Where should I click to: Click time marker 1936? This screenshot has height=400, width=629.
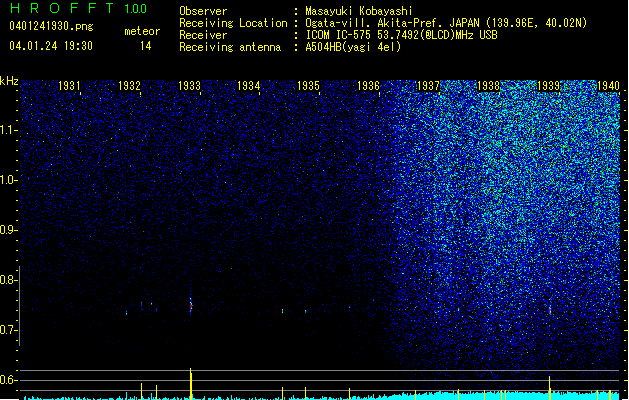[x=368, y=85]
